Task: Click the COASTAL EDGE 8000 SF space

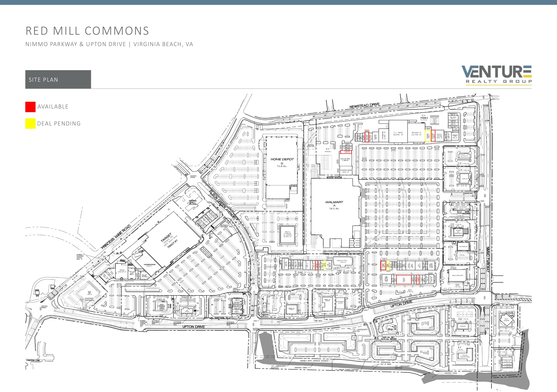Action: [346, 171]
